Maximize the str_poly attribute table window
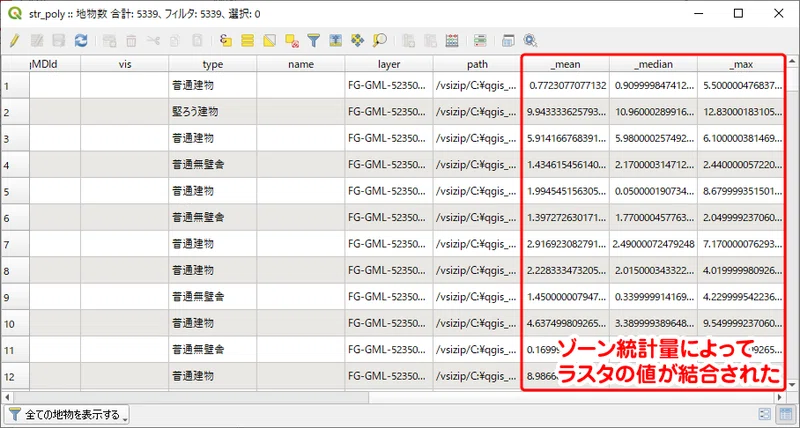 pos(738,13)
